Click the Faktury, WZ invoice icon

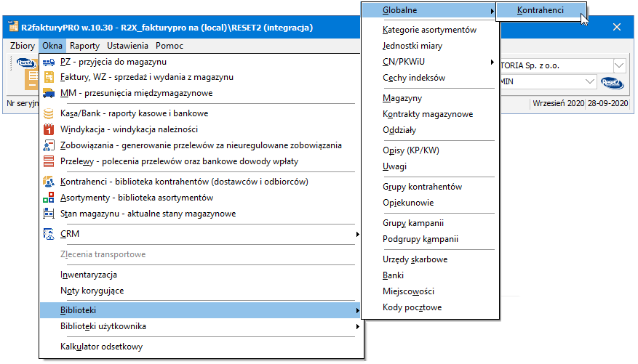pyautogui.click(x=49, y=77)
